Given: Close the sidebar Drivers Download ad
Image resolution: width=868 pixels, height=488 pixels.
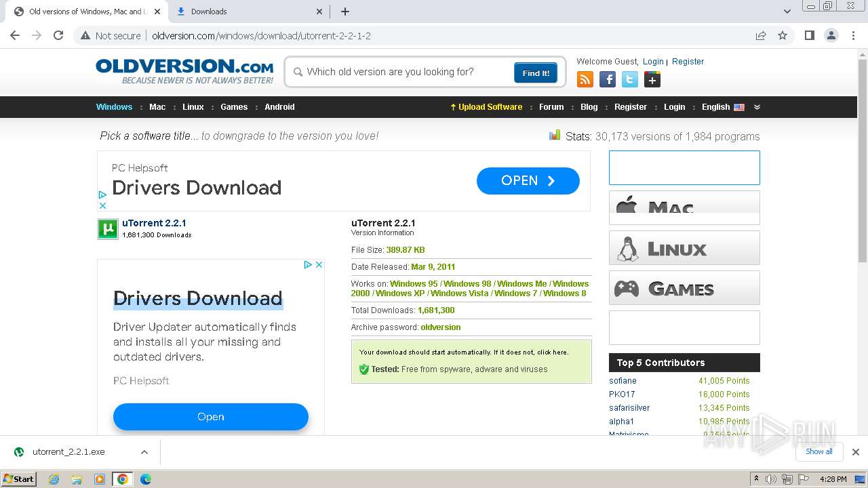Looking at the screenshot, I should [319, 265].
